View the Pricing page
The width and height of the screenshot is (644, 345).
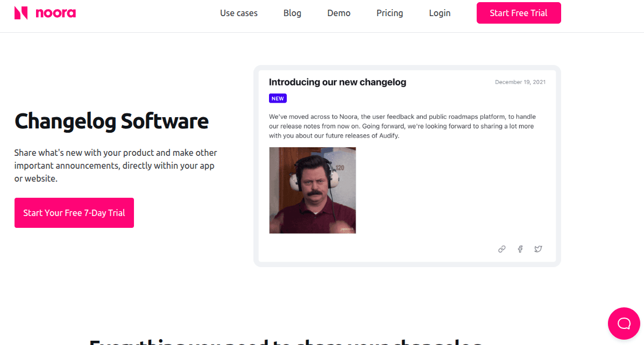(x=390, y=13)
